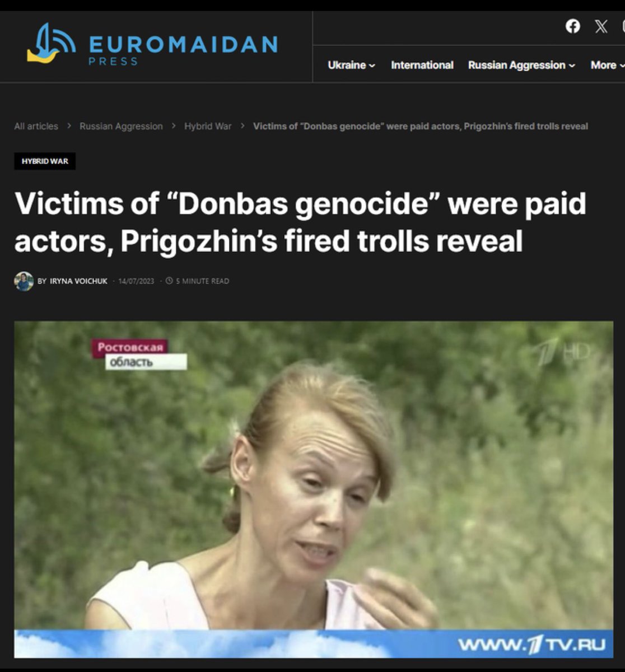Image resolution: width=625 pixels, height=672 pixels.
Task: Click the 14/07/2023 publication date
Action: tap(136, 281)
